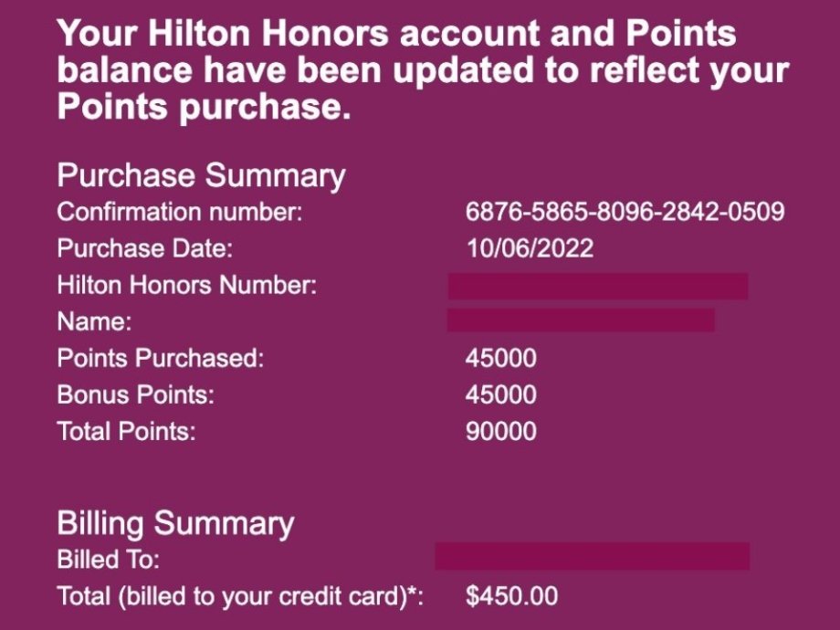Select the Points Purchased value 45000
Viewport: 840px width, 630px height.
coord(500,358)
